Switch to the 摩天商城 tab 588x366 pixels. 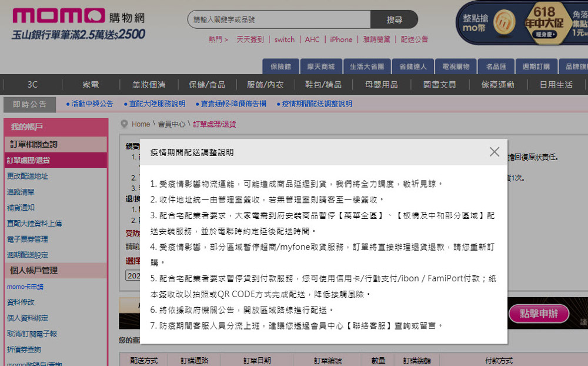[321, 66]
